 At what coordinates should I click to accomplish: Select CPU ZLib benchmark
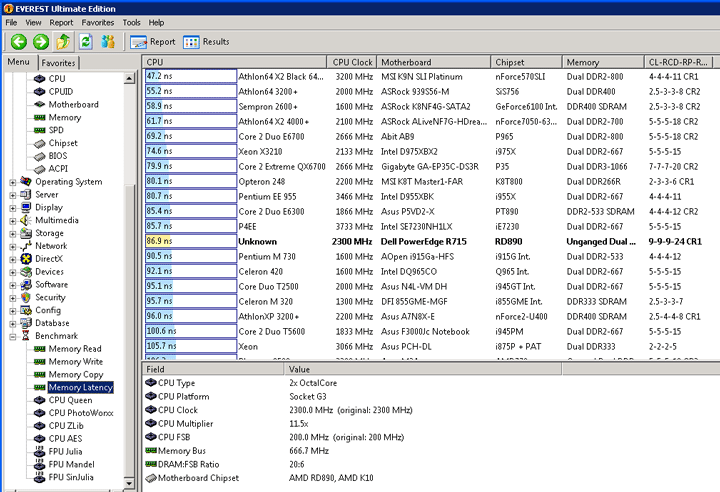click(x=66, y=426)
